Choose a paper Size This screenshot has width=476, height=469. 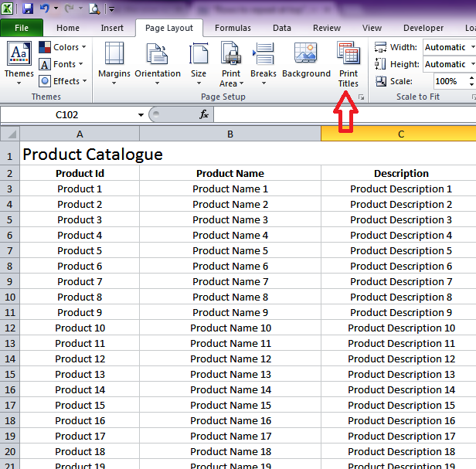pos(199,65)
